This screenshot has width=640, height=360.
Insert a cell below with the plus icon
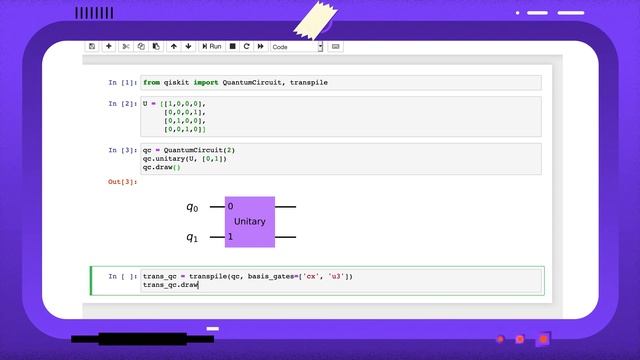pyautogui.click(x=109, y=47)
